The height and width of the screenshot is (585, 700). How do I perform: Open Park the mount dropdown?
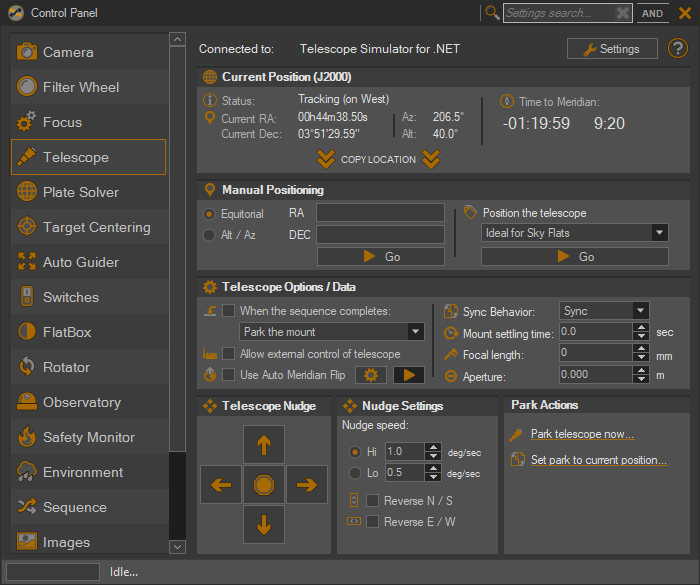coord(332,332)
